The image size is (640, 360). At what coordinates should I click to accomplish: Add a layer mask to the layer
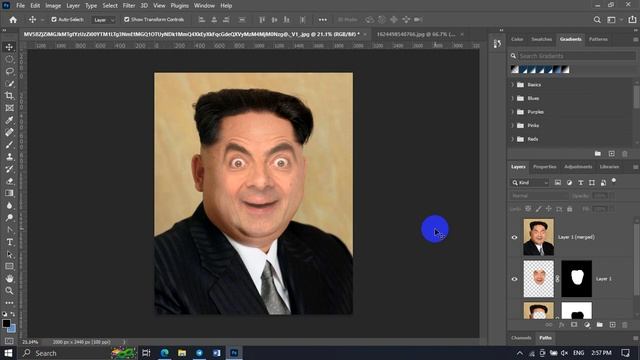pyautogui.click(x=574, y=325)
